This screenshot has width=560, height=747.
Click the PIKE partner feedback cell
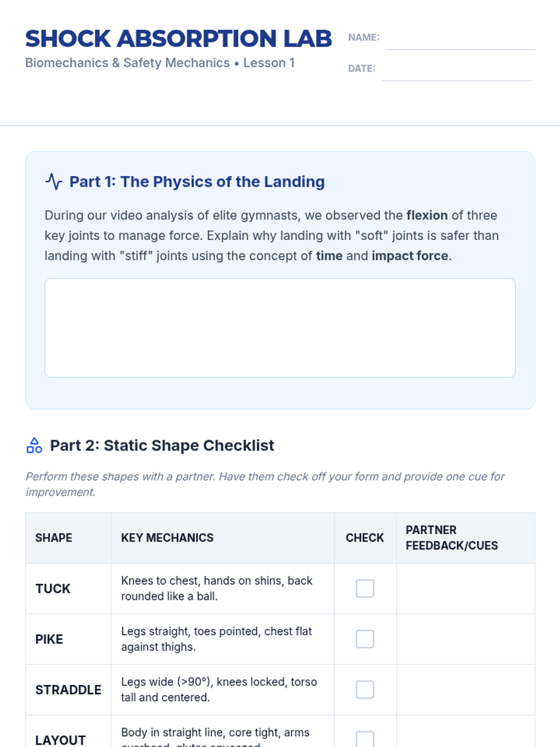click(465, 639)
